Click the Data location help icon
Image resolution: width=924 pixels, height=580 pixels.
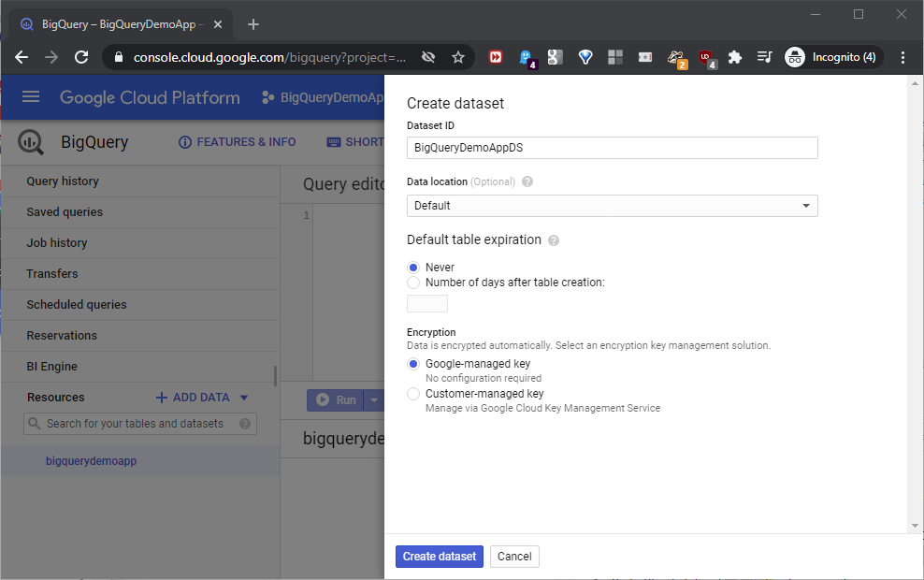pyautogui.click(x=527, y=181)
